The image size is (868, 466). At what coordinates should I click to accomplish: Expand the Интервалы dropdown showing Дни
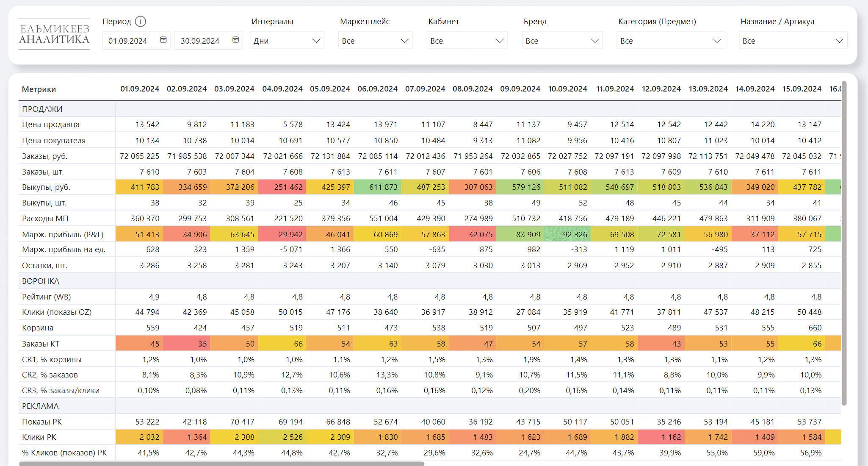pos(287,41)
